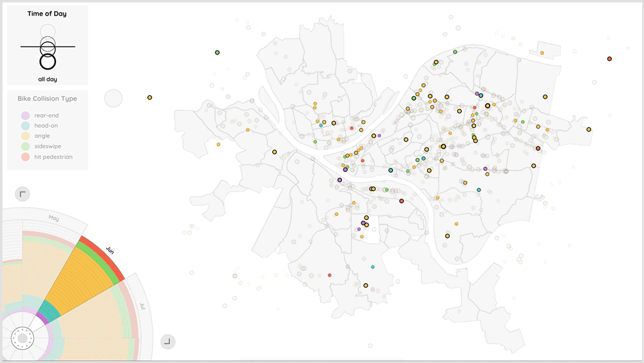Toggle rear-end collision type filter
The width and height of the screenshot is (644, 363).
tap(26, 115)
